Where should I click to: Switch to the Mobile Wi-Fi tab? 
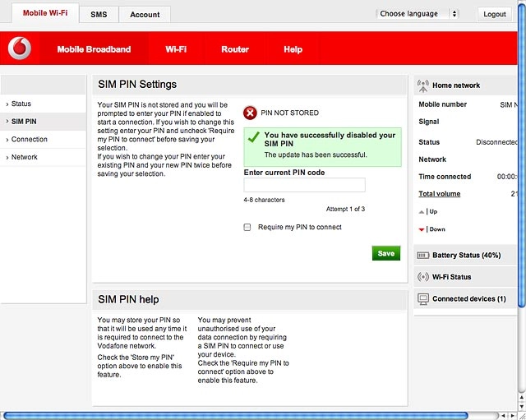tap(45, 13)
